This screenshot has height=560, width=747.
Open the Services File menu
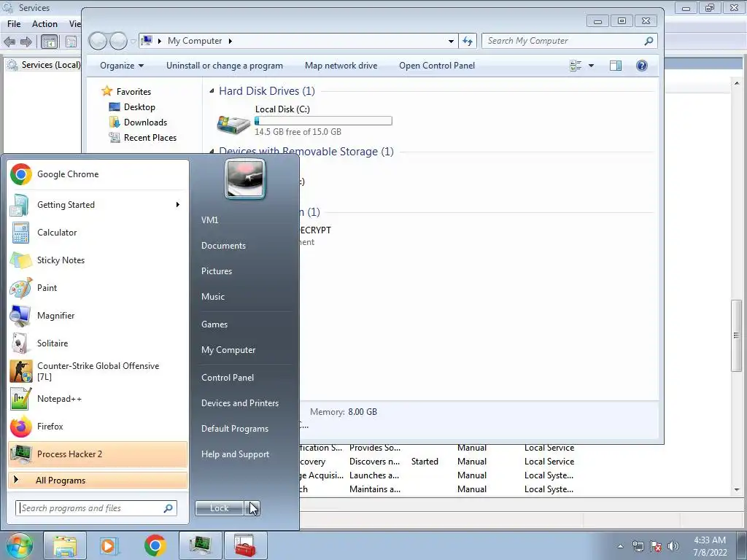click(14, 24)
